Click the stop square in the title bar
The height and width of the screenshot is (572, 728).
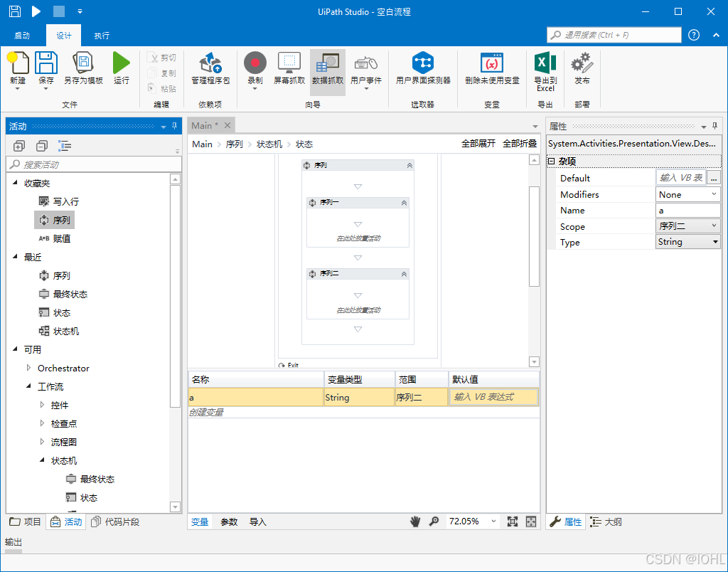[x=58, y=11]
